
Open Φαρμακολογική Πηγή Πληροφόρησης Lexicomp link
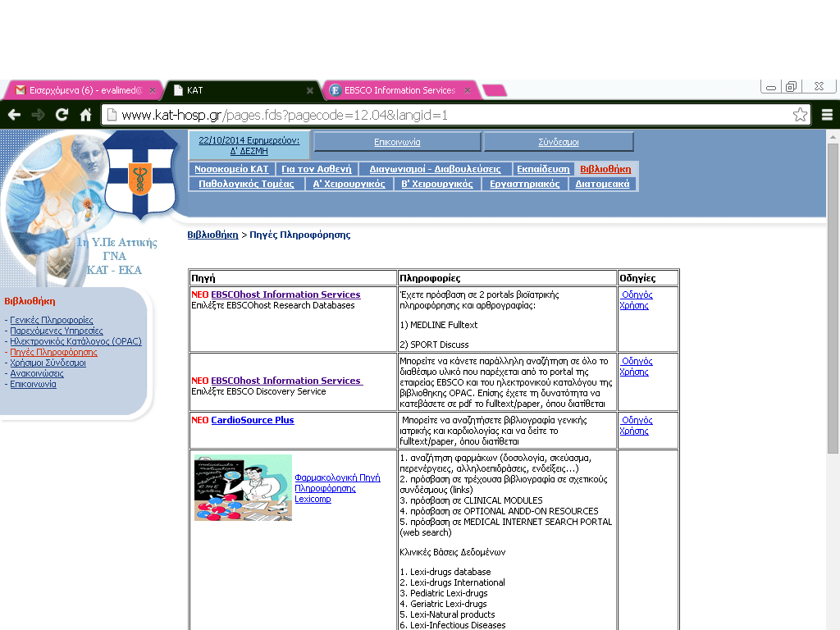coord(337,488)
